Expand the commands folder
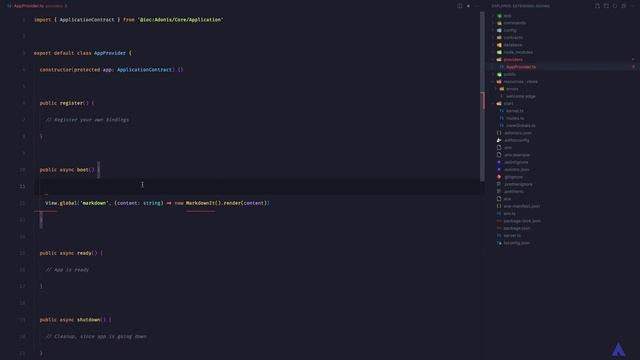The height and width of the screenshot is (360, 640). 514,23
